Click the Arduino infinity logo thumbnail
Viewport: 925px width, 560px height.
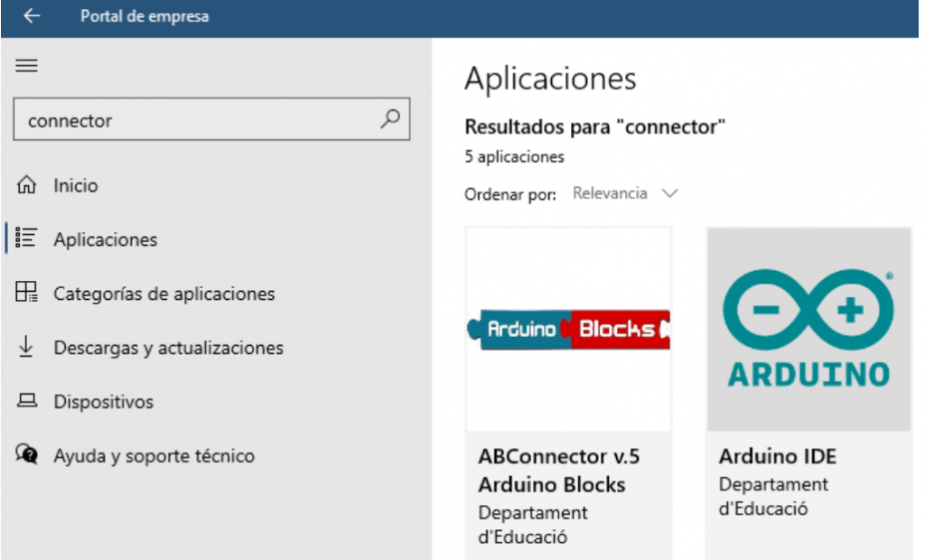tap(808, 329)
